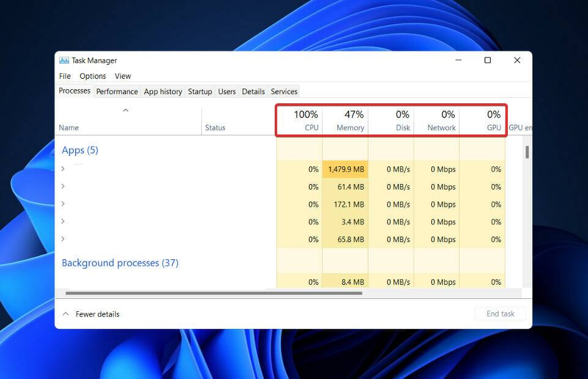Switch to the Performance tab
Viewport: 588px width, 379px height.
117,91
